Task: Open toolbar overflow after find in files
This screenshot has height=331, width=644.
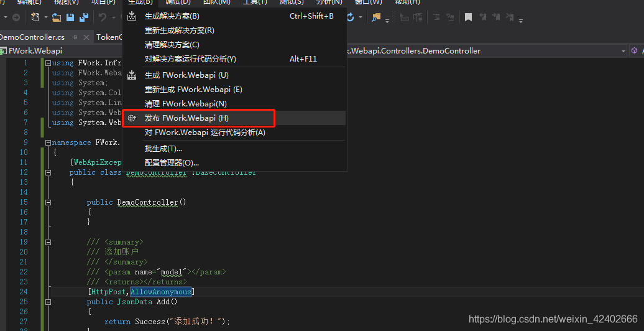Action: 387,20
